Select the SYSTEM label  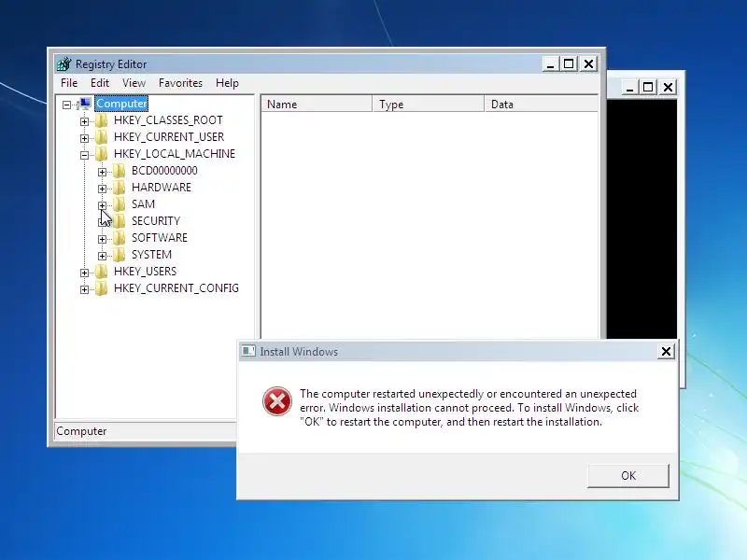(151, 254)
